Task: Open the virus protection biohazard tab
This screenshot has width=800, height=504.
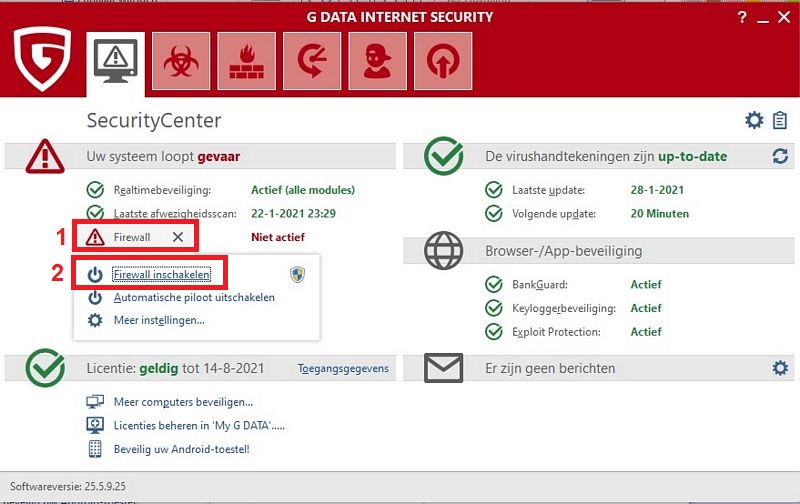Action: tap(181, 61)
